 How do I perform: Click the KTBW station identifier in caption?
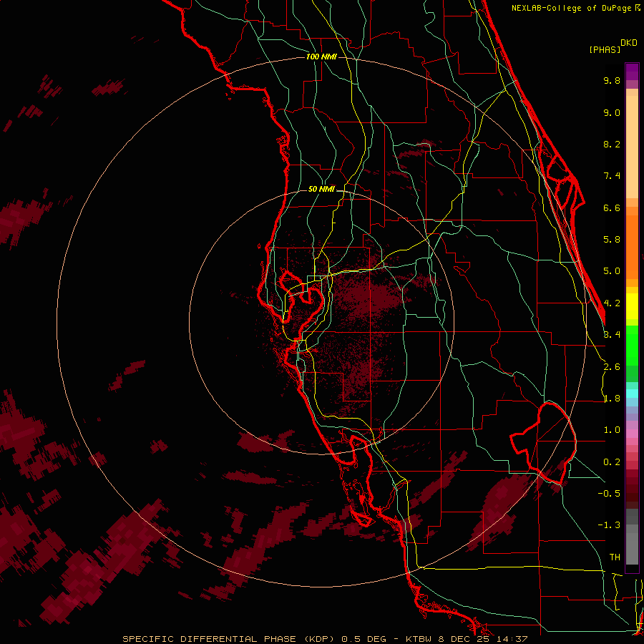coord(420,639)
